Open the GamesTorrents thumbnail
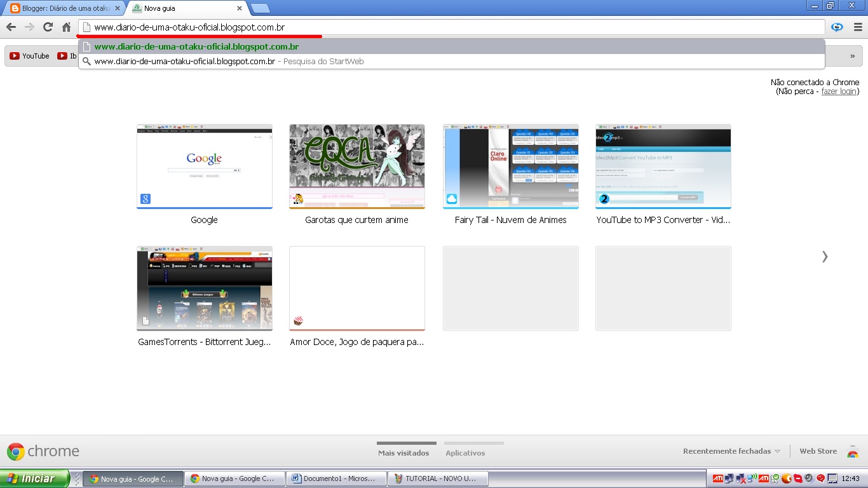 (205, 288)
